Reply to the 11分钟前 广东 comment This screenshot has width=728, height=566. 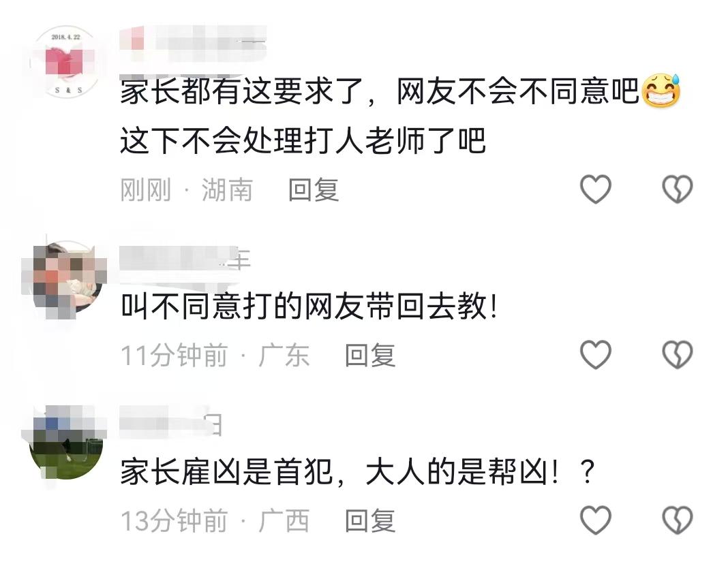(x=370, y=356)
